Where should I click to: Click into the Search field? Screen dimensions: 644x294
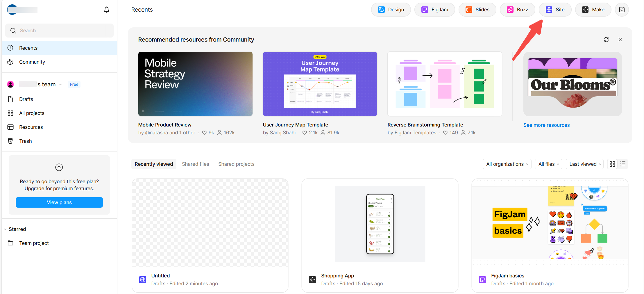59,31
